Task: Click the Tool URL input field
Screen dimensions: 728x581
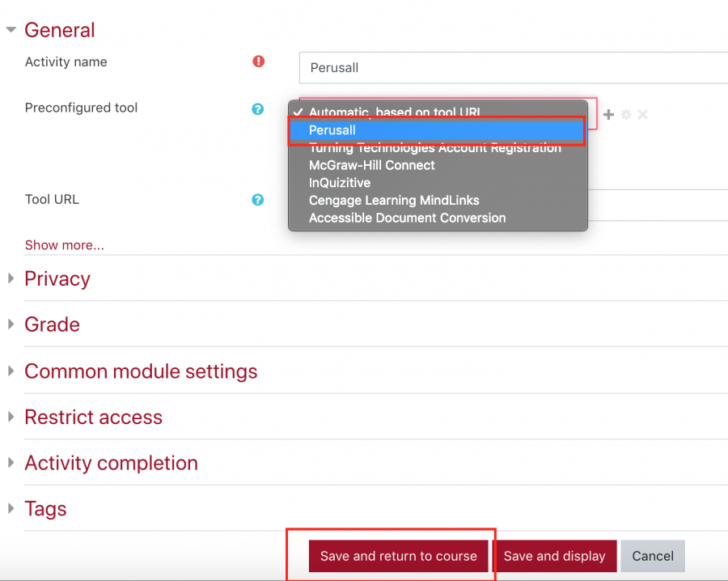Action: [658, 205]
